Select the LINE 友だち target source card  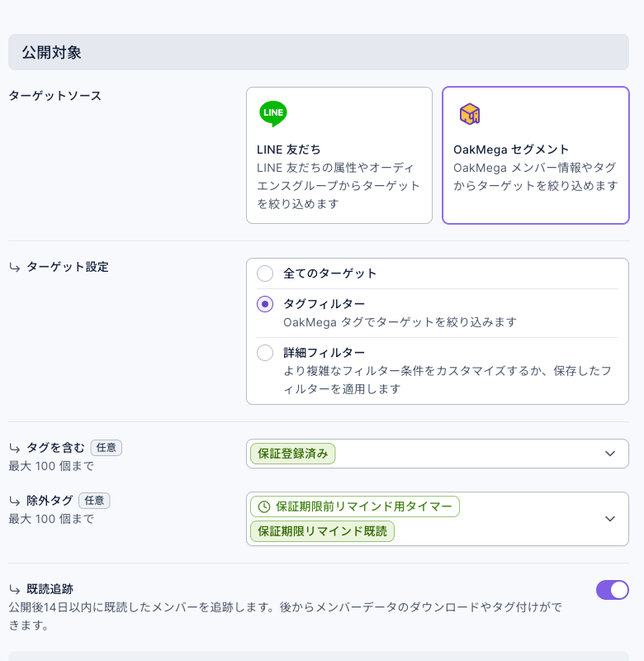(339, 155)
